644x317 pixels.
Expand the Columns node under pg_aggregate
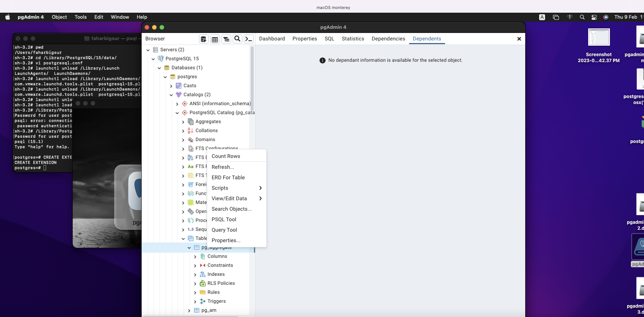195,257
